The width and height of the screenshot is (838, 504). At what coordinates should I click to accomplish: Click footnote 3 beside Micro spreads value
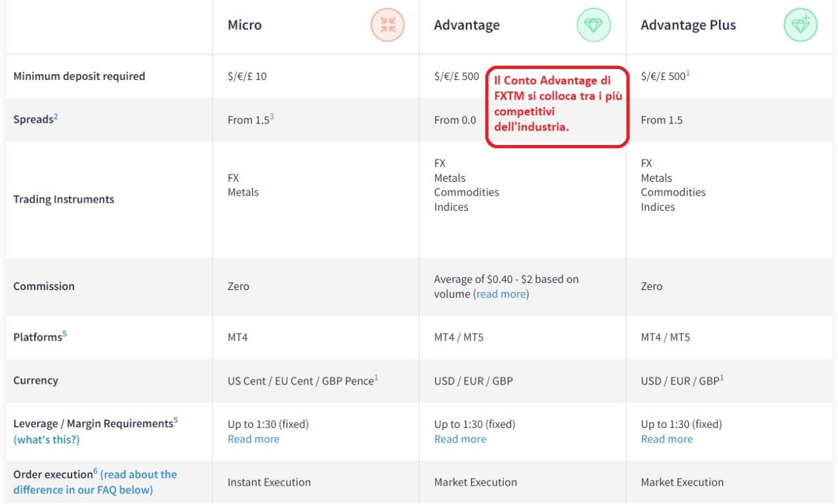(x=272, y=117)
